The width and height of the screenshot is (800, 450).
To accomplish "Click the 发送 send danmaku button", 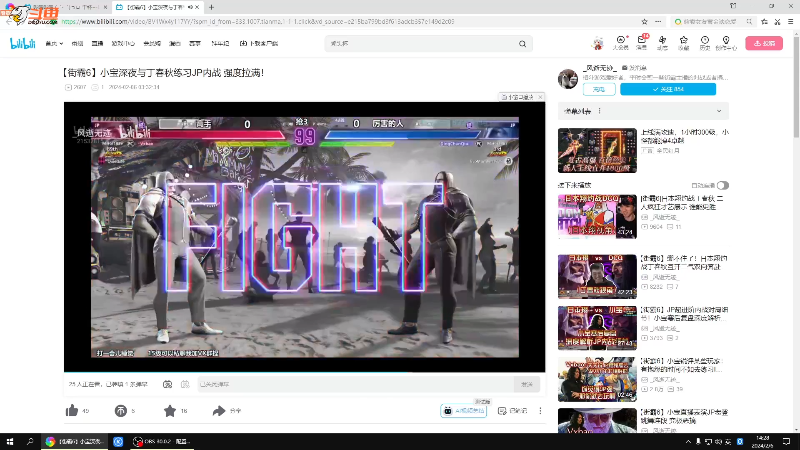I will [x=527, y=384].
